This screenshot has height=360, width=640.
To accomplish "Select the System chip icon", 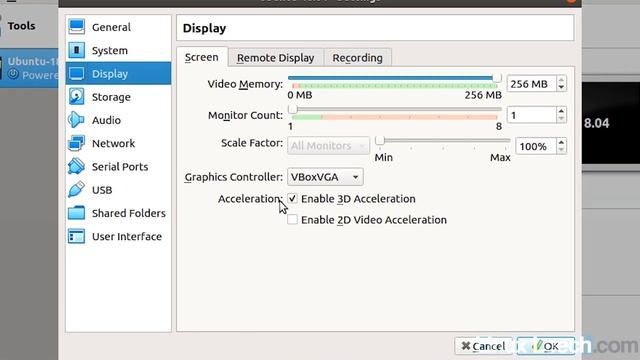I will pos(76,50).
